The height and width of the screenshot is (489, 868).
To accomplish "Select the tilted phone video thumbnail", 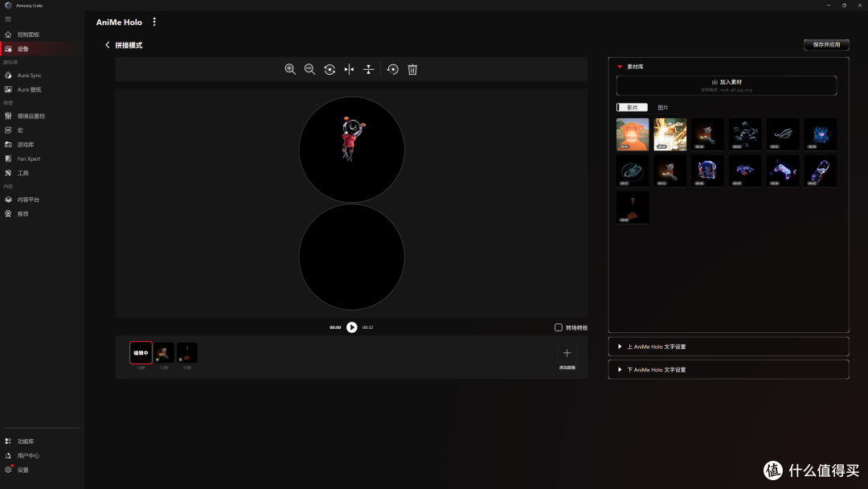I will pos(821,171).
